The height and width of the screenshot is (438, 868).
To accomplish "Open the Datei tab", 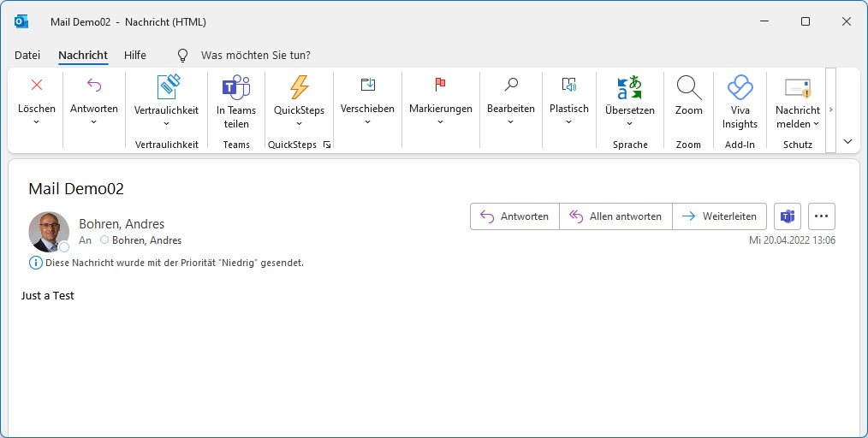I will [27, 55].
